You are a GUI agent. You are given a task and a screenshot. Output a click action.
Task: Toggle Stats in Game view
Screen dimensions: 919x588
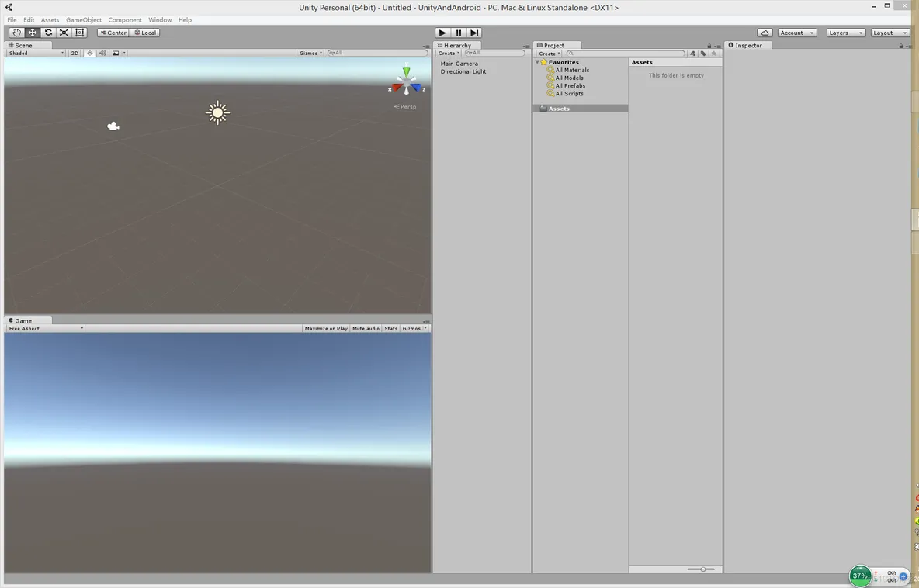(391, 329)
